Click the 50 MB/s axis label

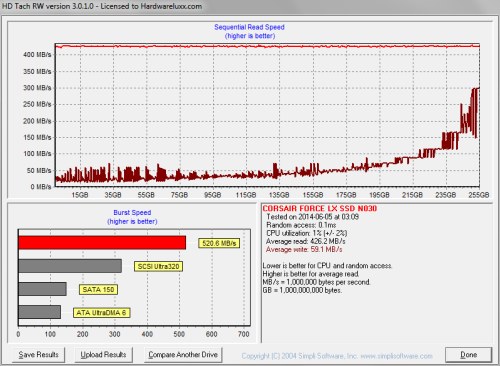coord(39,171)
